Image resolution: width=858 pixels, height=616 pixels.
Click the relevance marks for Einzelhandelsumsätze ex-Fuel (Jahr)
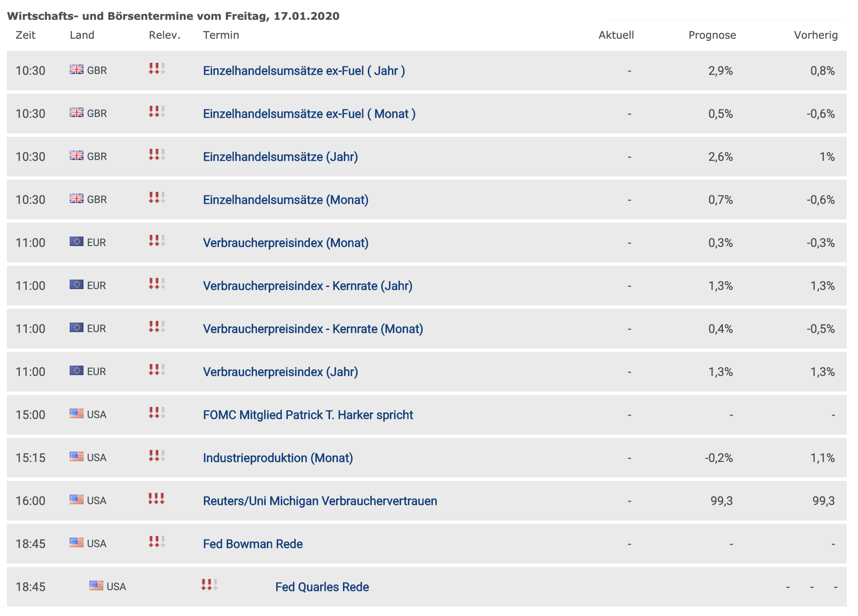coord(157,68)
